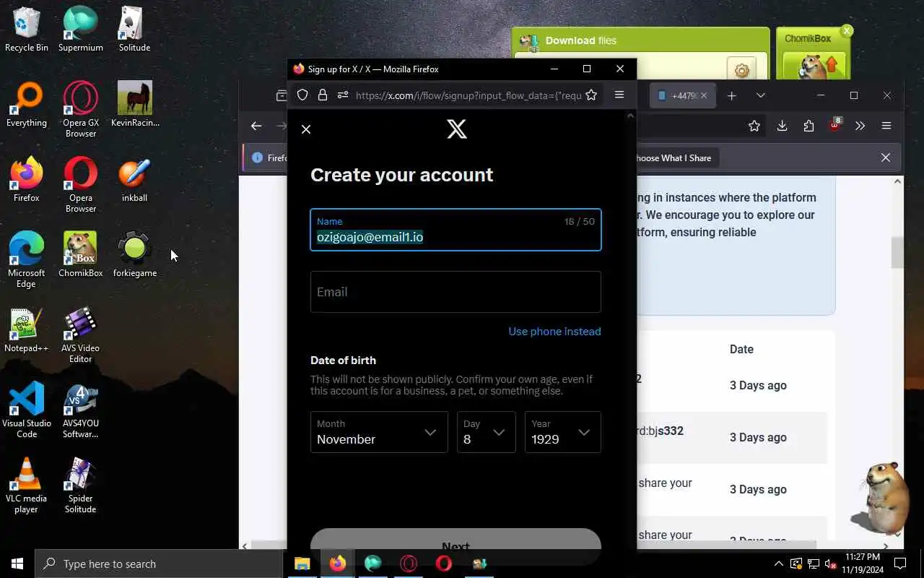Open Solitude desktop shortcut

(135, 29)
